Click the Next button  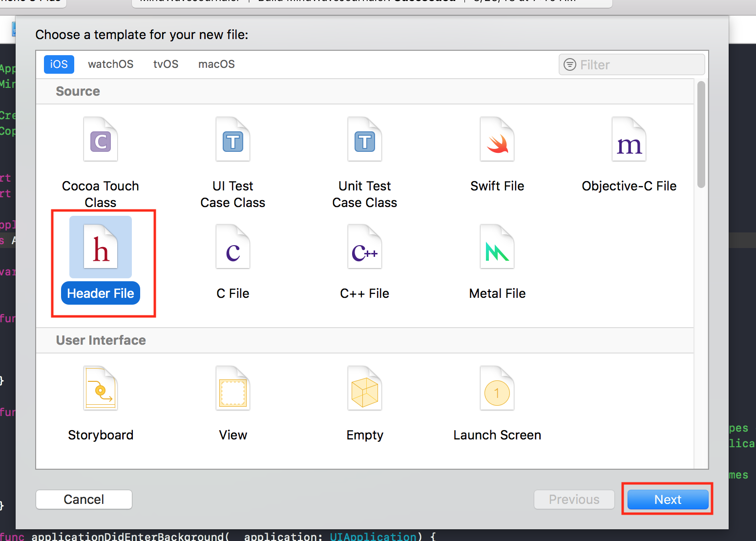pyautogui.click(x=668, y=499)
